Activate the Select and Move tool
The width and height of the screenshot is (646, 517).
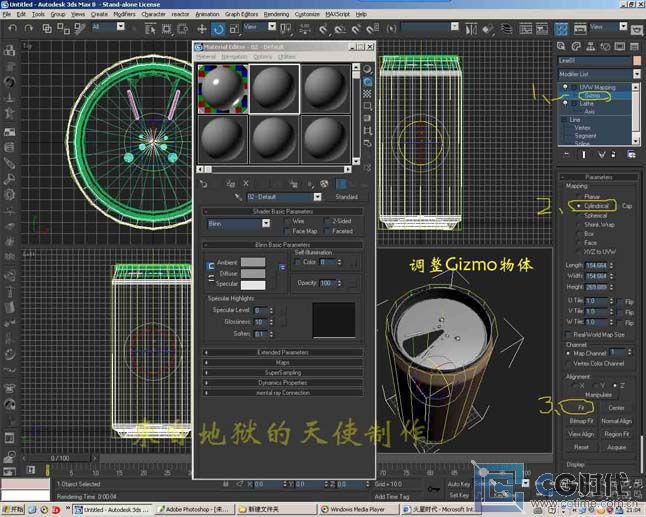tap(202, 29)
